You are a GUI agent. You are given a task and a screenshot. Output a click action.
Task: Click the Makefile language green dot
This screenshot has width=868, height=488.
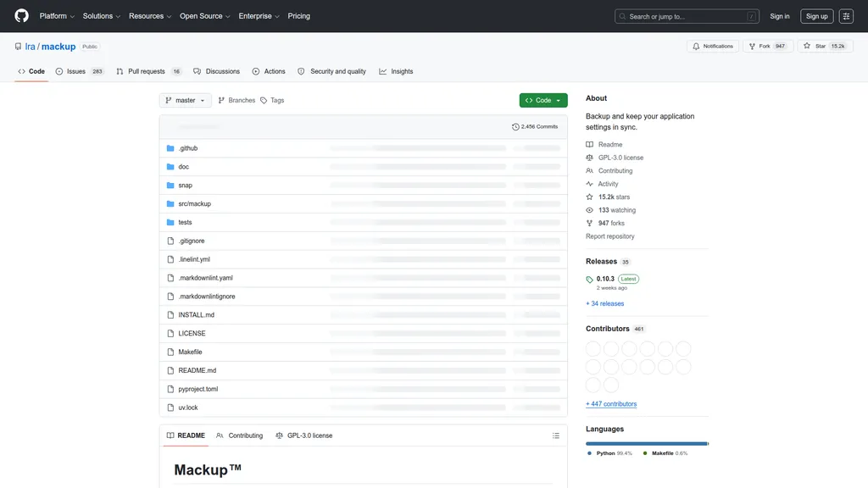coord(645,453)
